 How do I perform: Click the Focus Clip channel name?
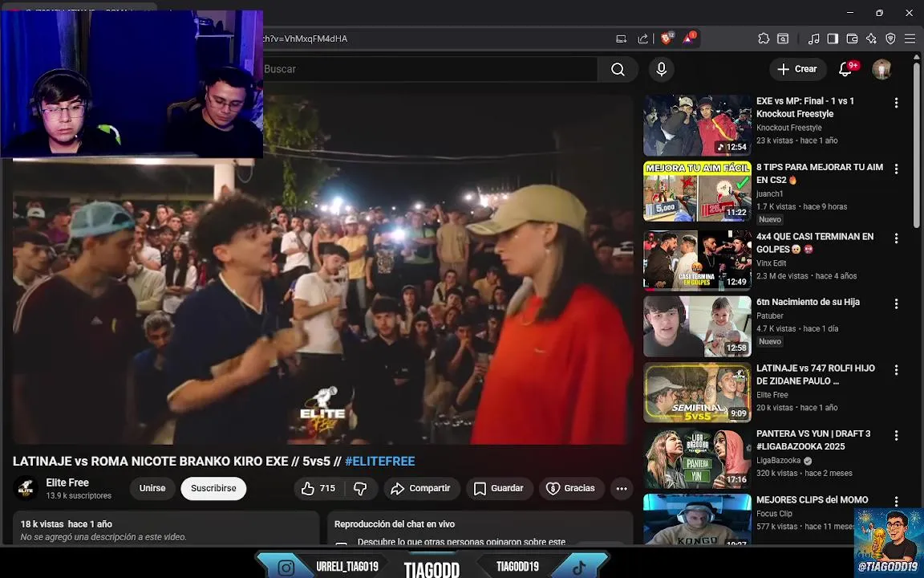[x=774, y=514]
